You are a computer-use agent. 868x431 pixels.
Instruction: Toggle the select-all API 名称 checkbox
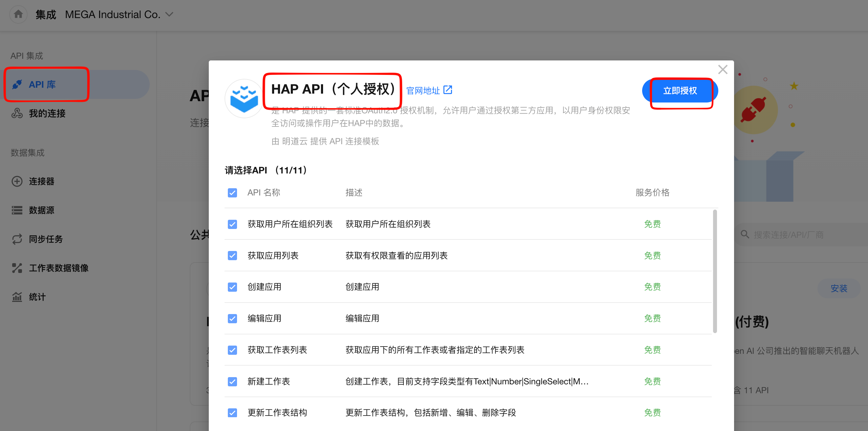pos(232,193)
